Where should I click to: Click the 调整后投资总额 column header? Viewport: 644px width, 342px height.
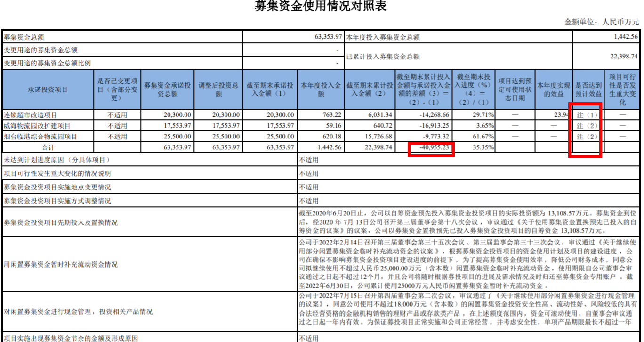[218, 90]
